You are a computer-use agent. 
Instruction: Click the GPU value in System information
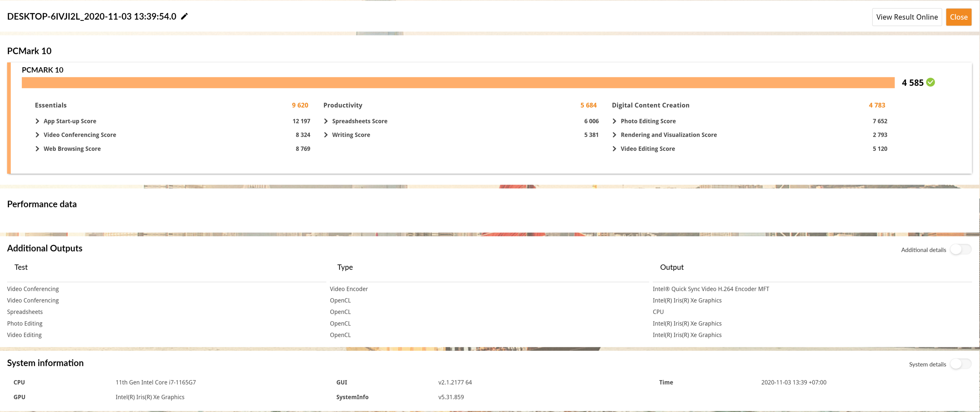pos(150,397)
